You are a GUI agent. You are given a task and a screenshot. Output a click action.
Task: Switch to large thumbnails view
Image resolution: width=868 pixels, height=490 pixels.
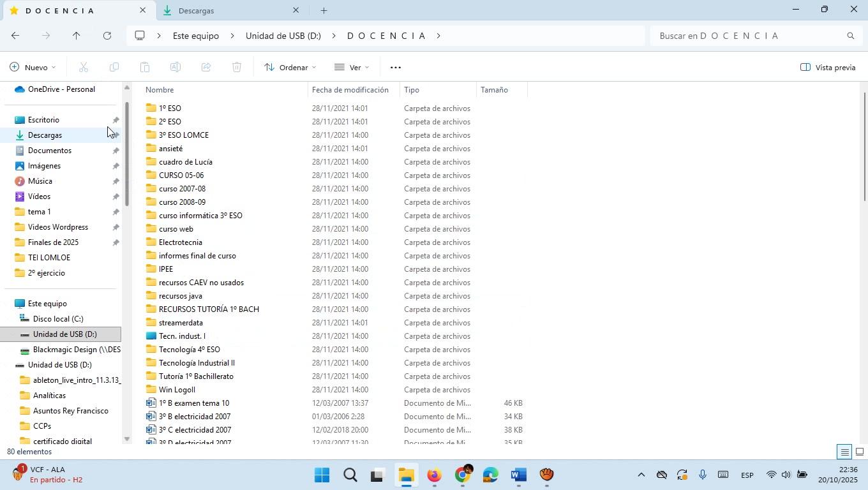click(x=860, y=452)
